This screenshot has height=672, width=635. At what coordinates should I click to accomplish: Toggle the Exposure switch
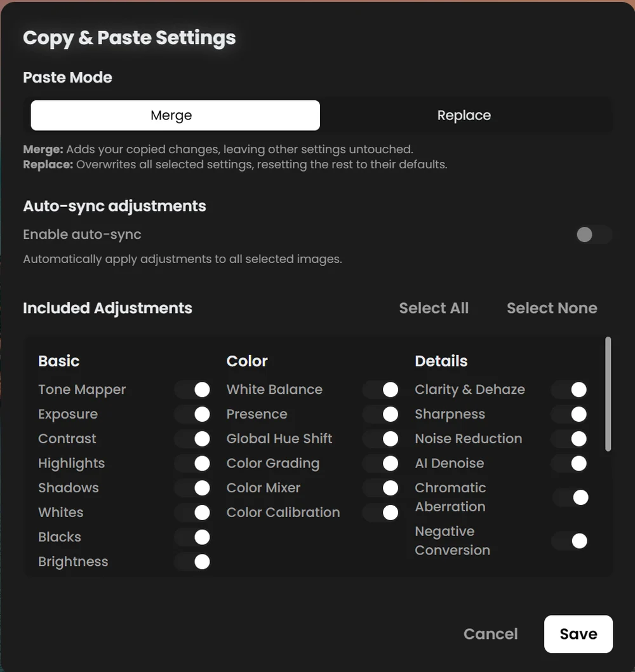(x=192, y=414)
